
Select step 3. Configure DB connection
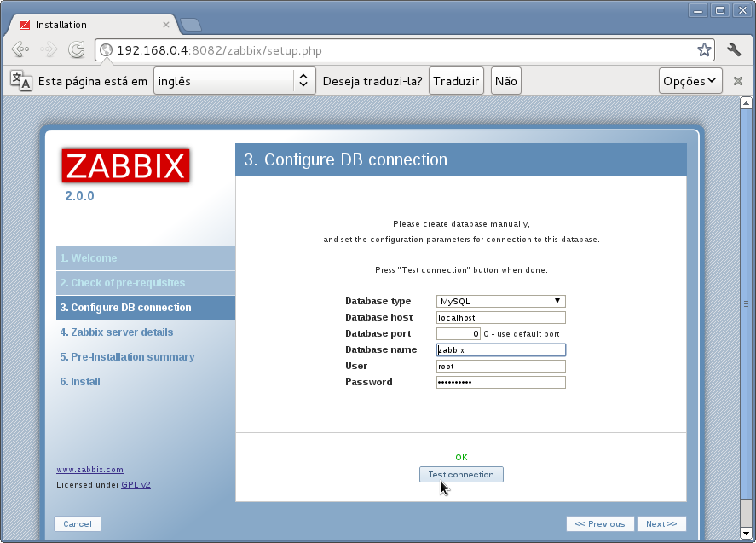146,307
